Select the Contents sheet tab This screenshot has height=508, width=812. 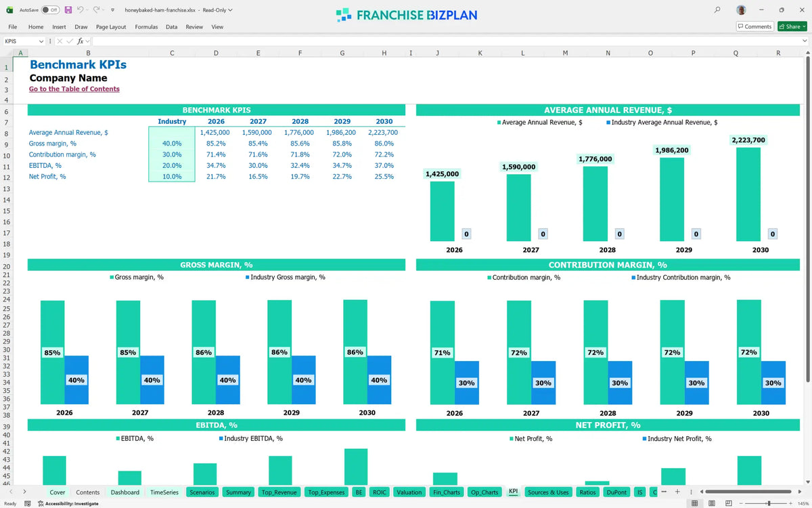point(88,492)
